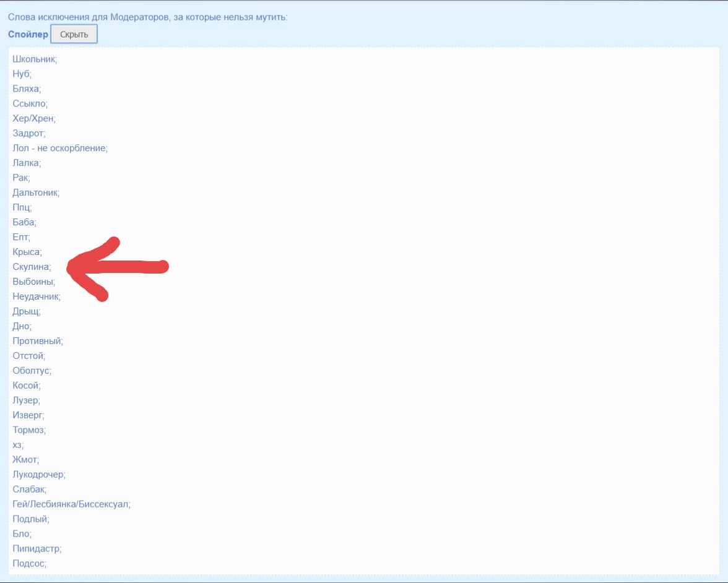The image size is (728, 583).
Task: Click the last entry "Подсос"
Action: (x=29, y=564)
